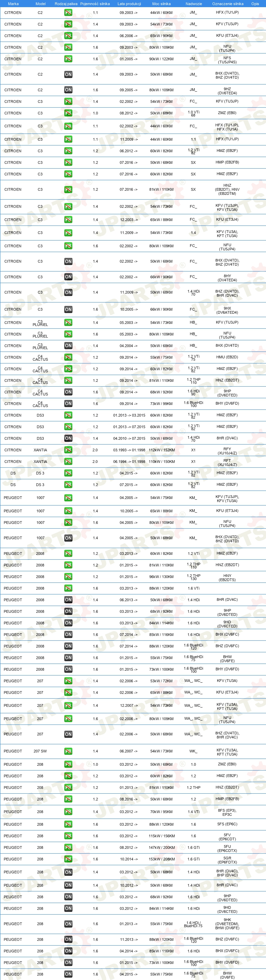Click the 112kW / 152KM power cell

coord(162,450)
